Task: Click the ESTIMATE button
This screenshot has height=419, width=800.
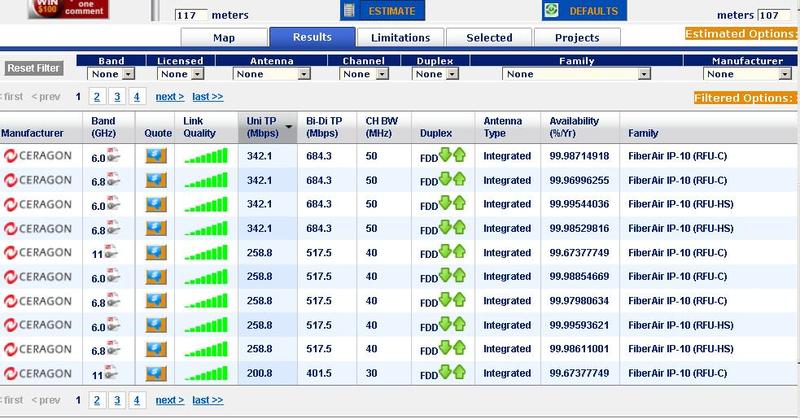Action: point(383,10)
